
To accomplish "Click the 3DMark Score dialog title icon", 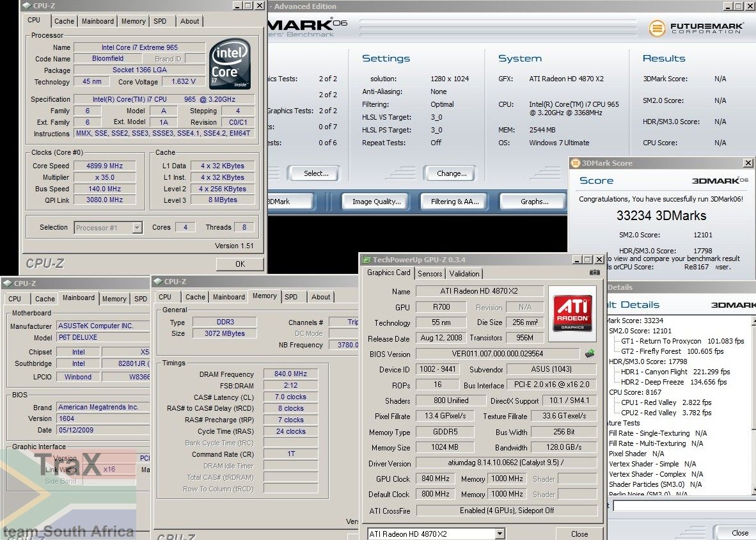I will click(x=575, y=163).
